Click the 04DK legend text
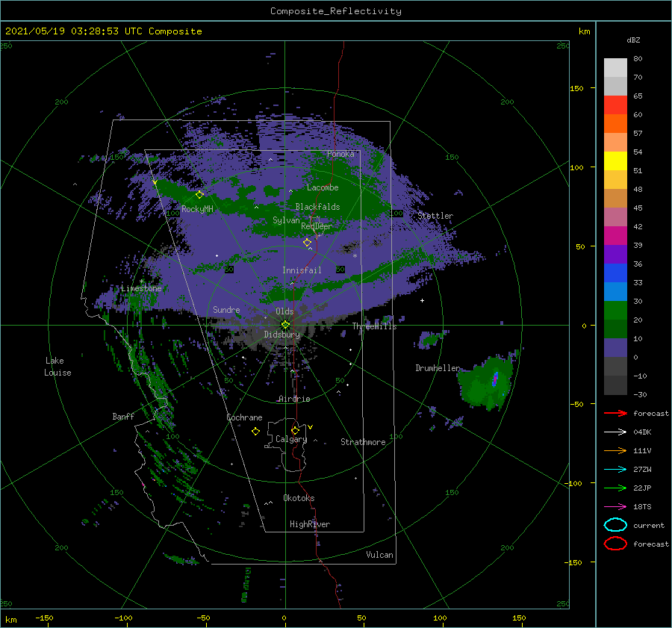Screen dimensions: 672x628 click(642, 432)
